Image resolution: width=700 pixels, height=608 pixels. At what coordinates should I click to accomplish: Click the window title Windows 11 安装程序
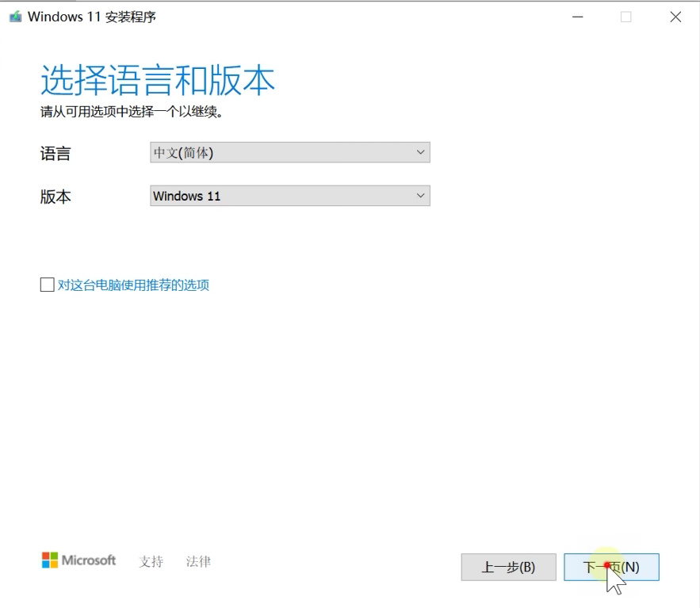[x=91, y=17]
